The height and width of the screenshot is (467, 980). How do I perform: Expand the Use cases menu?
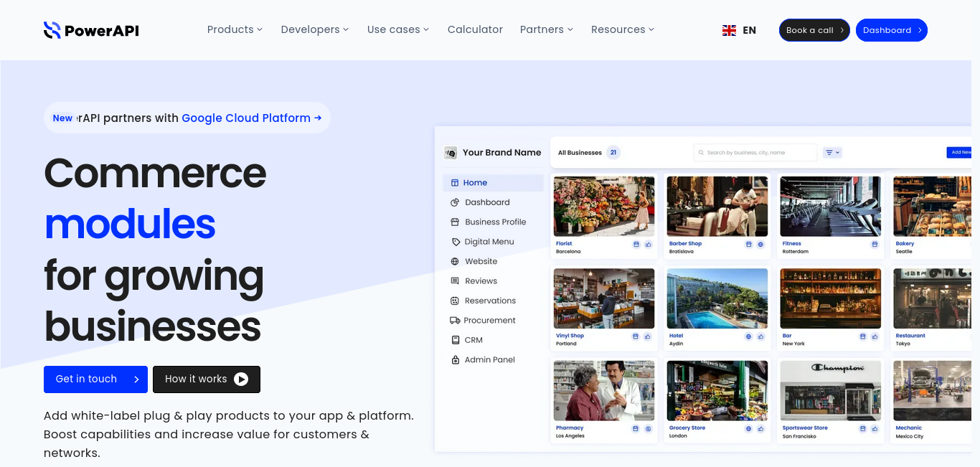coord(398,29)
